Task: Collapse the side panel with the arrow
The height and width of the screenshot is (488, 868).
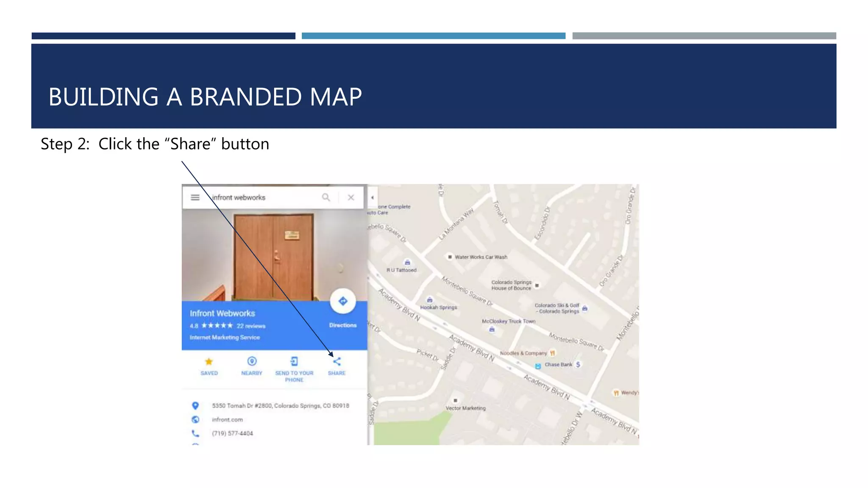Action: [372, 197]
